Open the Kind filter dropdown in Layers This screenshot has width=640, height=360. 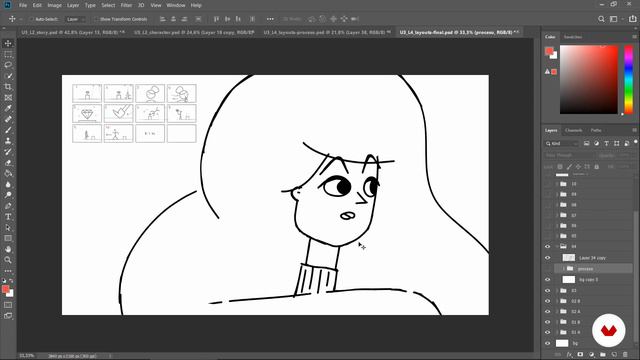point(562,143)
